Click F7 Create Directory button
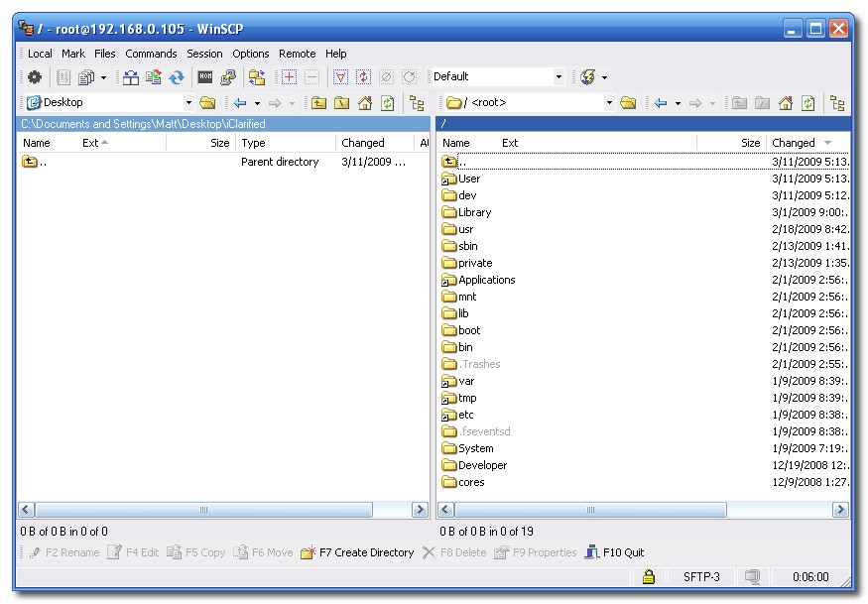 click(357, 552)
